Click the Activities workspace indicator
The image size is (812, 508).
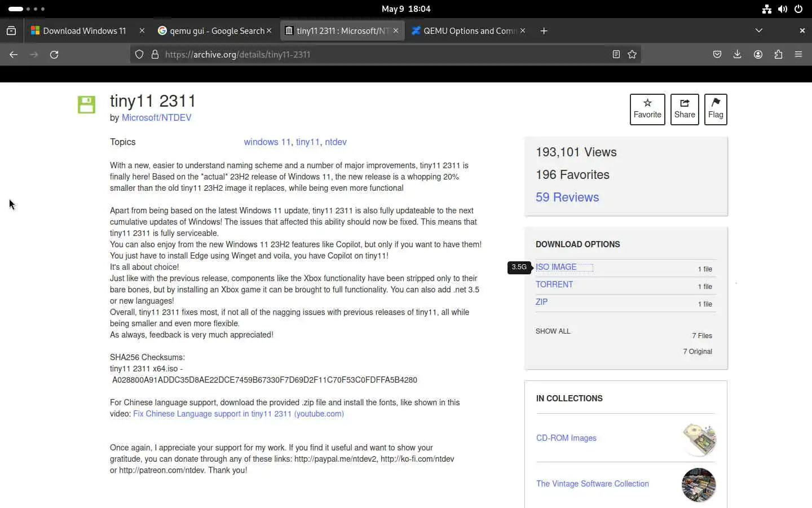tap(27, 9)
